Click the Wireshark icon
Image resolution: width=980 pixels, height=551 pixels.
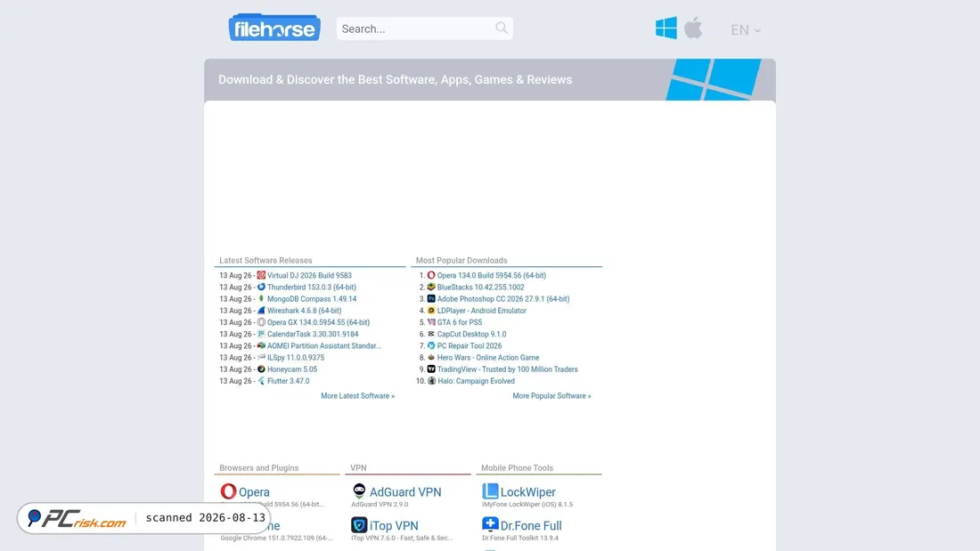click(x=261, y=311)
